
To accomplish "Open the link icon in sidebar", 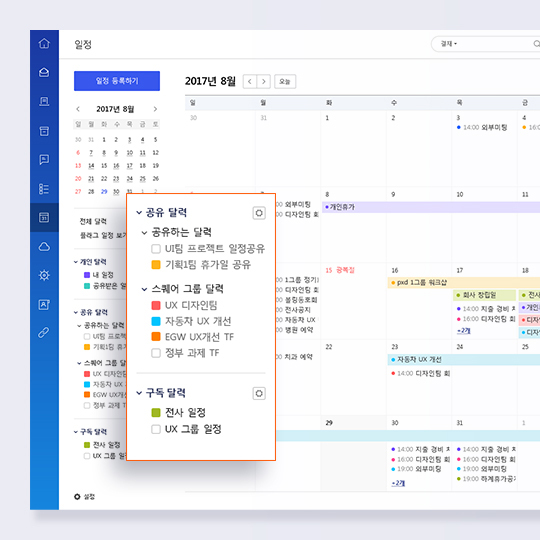I will (44, 333).
